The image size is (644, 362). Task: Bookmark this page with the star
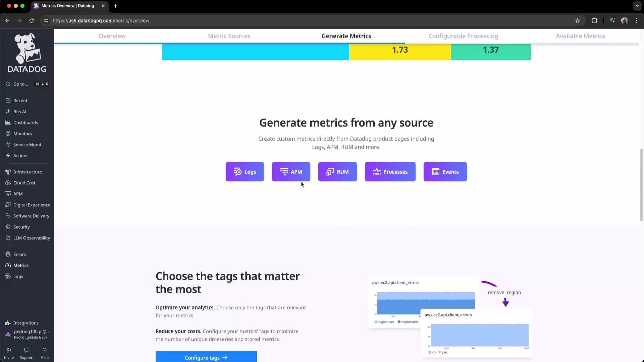(x=578, y=21)
